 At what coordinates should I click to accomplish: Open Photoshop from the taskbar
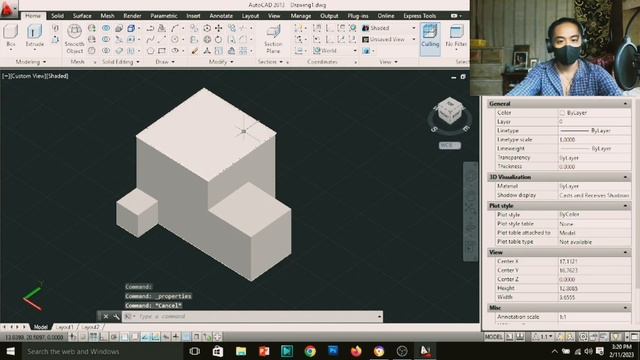point(333,351)
